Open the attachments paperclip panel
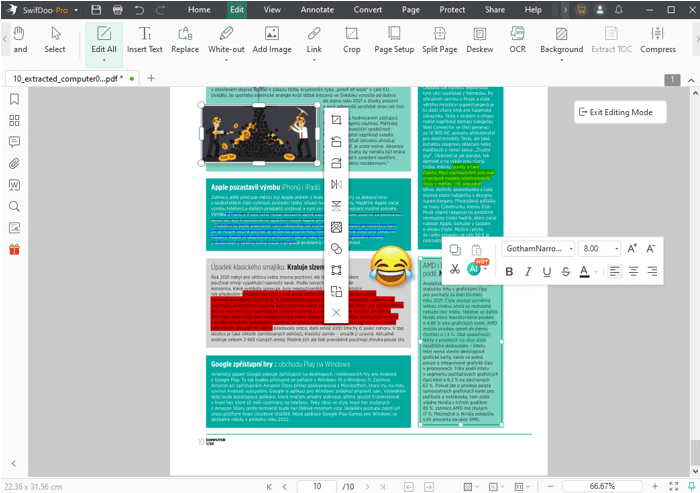The height and width of the screenshot is (493, 700). [14, 163]
